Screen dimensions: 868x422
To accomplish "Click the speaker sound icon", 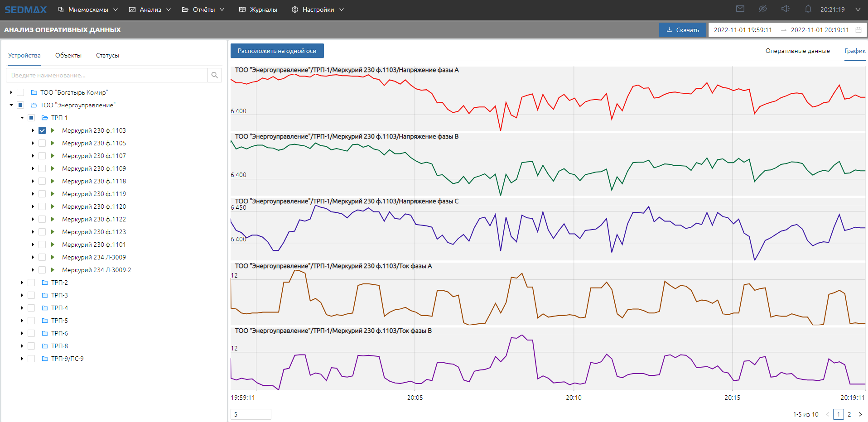I will (x=786, y=9).
